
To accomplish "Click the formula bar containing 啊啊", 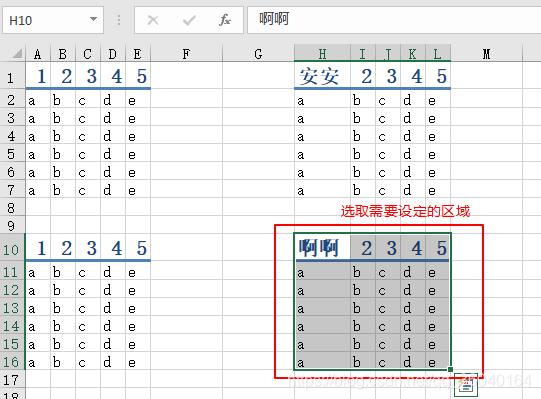I will (x=394, y=20).
